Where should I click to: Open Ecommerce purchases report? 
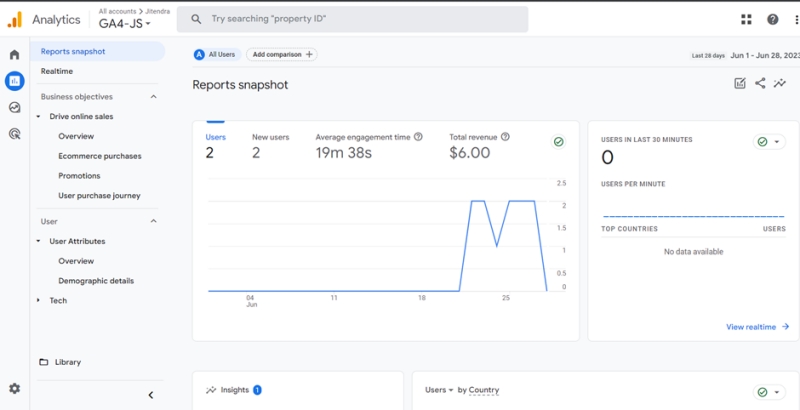point(99,156)
